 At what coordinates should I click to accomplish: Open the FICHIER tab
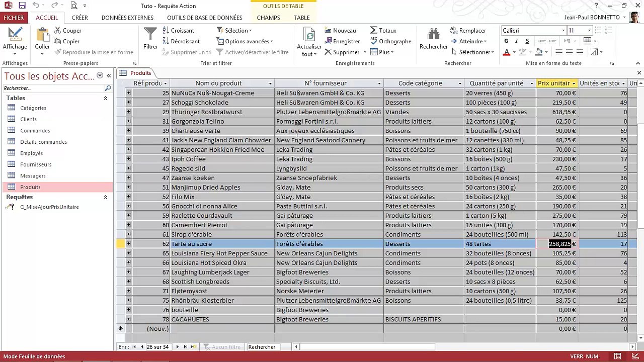coord(14,18)
